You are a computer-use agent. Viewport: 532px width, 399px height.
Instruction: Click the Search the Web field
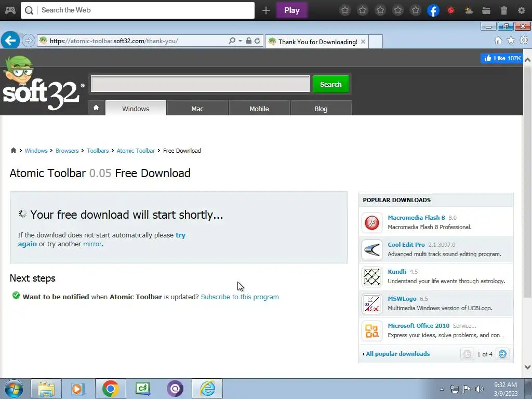pyautogui.click(x=137, y=10)
